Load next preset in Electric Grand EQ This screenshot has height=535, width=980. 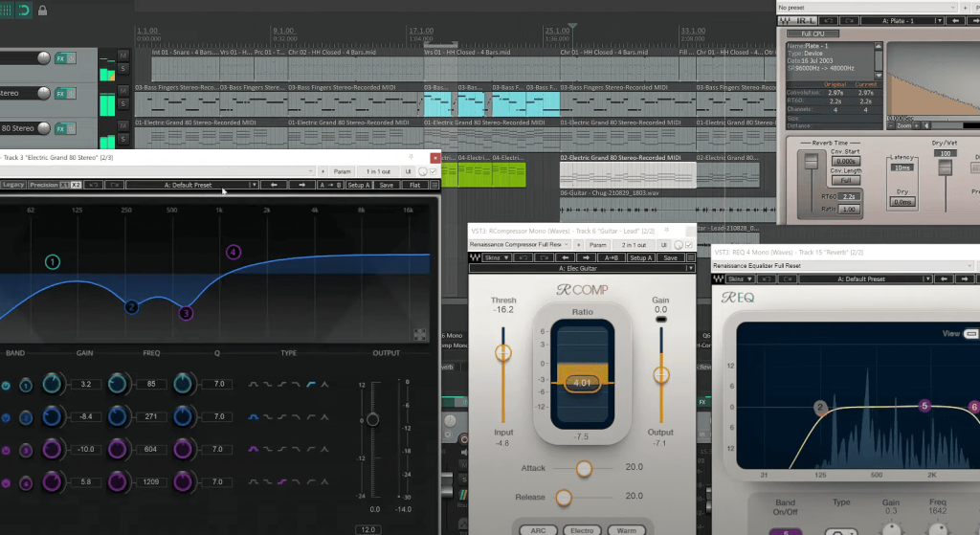(301, 185)
